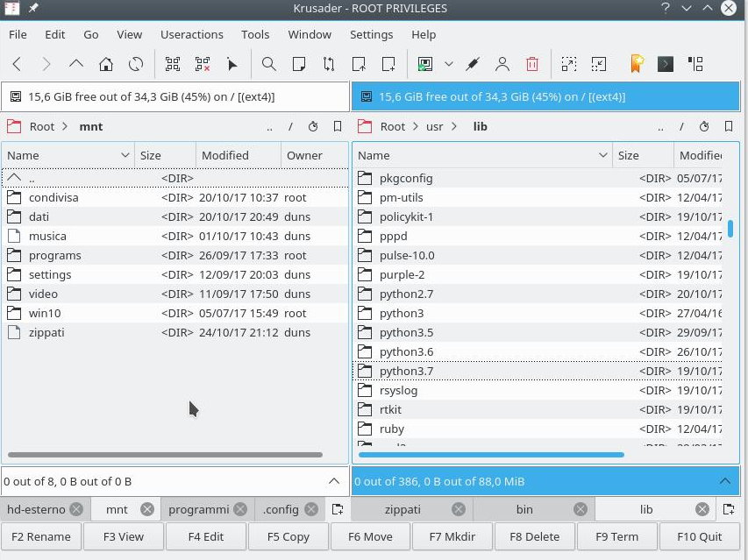Click left panel horizontal scrollbar
The height and width of the screenshot is (560, 748).
click(165, 455)
